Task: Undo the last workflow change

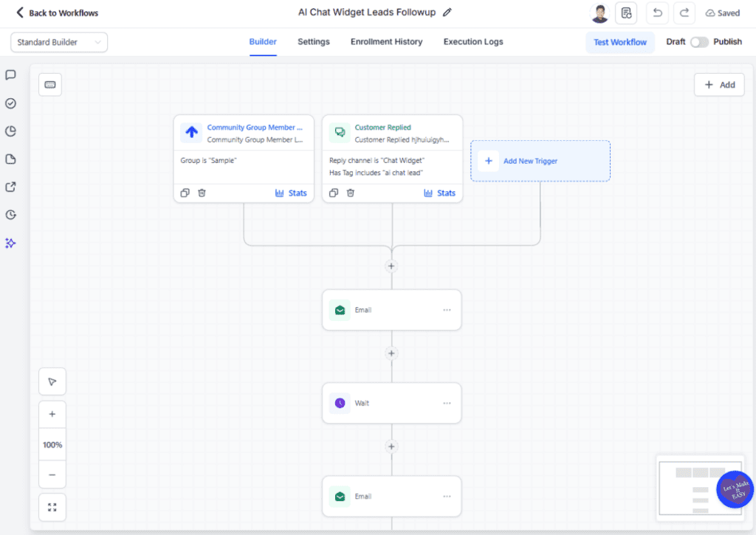Action: (657, 13)
